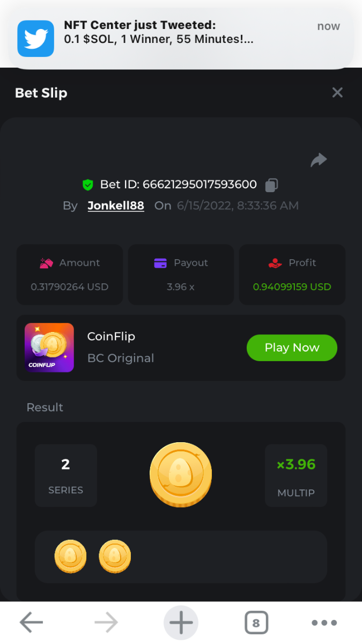Show the 8 open browser tabs
This screenshot has width=362, height=644.
(x=256, y=623)
